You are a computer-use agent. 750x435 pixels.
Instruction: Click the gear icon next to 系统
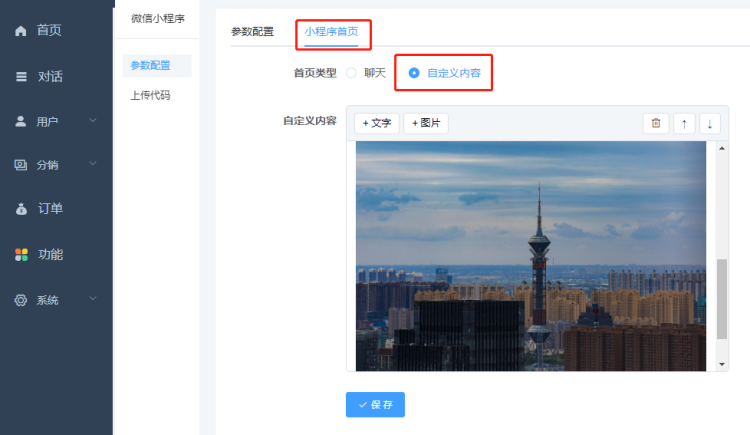(21, 300)
